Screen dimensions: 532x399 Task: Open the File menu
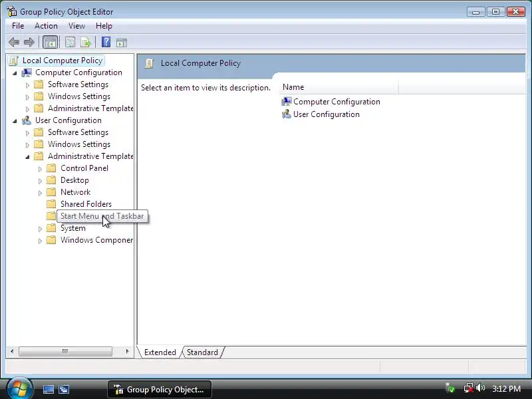pyautogui.click(x=18, y=26)
